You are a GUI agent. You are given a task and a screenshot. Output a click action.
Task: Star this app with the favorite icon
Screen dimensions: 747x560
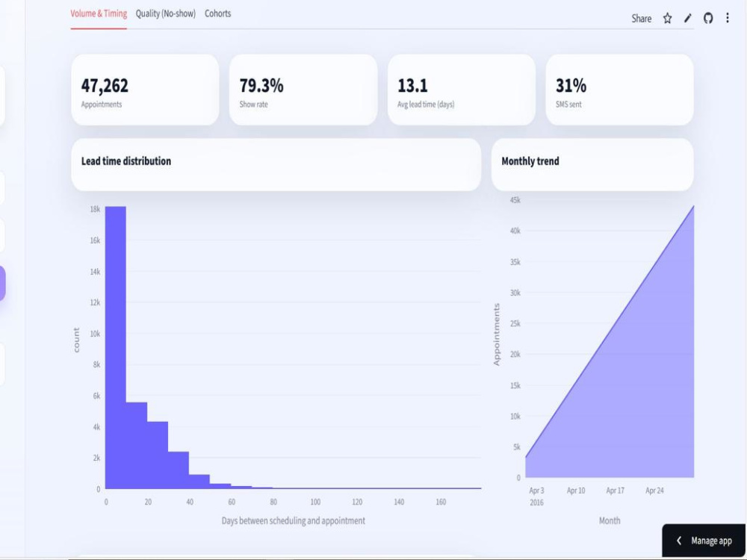tap(667, 19)
